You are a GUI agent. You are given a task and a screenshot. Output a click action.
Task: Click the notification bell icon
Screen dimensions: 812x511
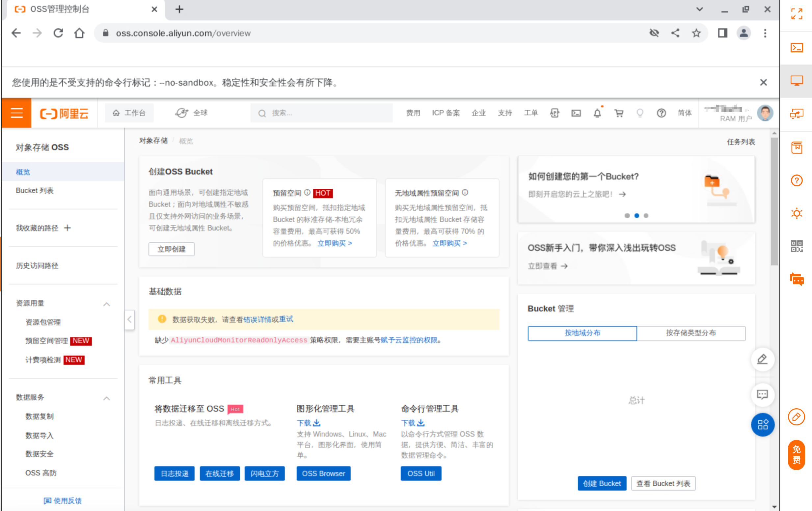tap(597, 113)
